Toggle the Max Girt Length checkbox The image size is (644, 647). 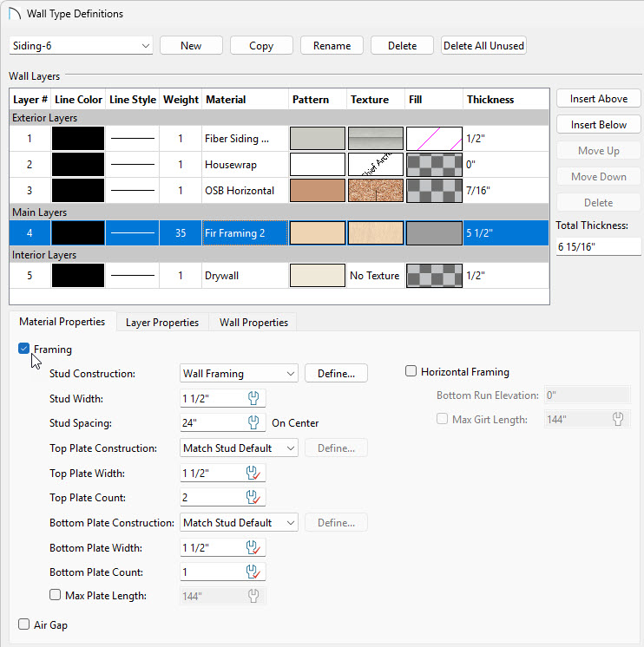[442, 419]
